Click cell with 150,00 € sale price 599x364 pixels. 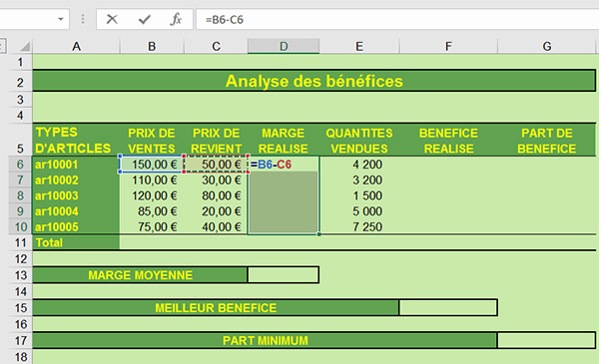(x=152, y=165)
